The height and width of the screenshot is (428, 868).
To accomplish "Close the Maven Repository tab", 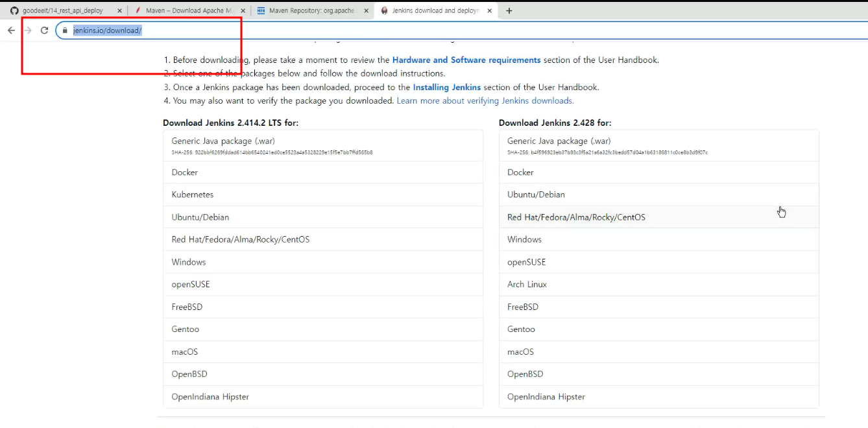I will [x=366, y=11].
